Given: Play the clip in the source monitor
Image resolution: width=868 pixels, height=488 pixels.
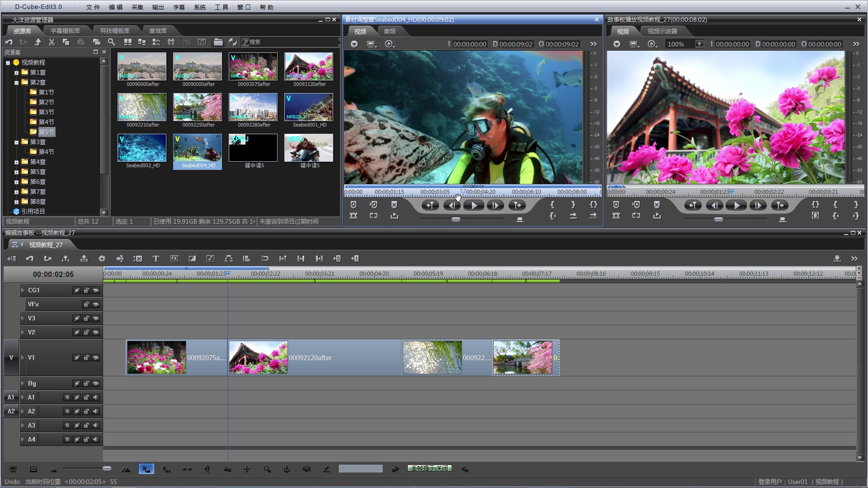Looking at the screenshot, I should coord(474,205).
